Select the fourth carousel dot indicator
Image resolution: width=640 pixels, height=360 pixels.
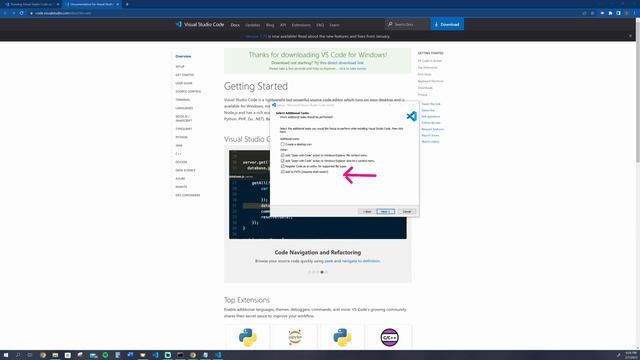pos(322,272)
